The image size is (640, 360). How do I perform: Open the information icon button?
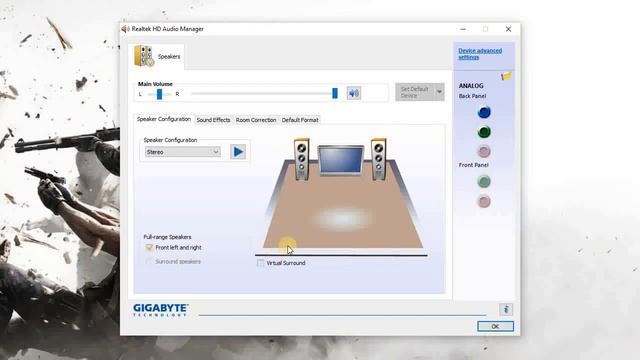tap(506, 309)
